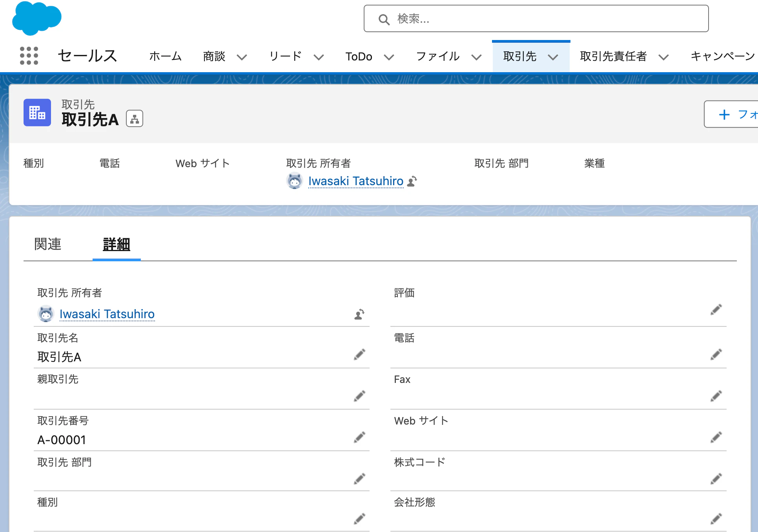Click the 取引先 building record icon
Screen dimensions: 758x532
(37, 113)
